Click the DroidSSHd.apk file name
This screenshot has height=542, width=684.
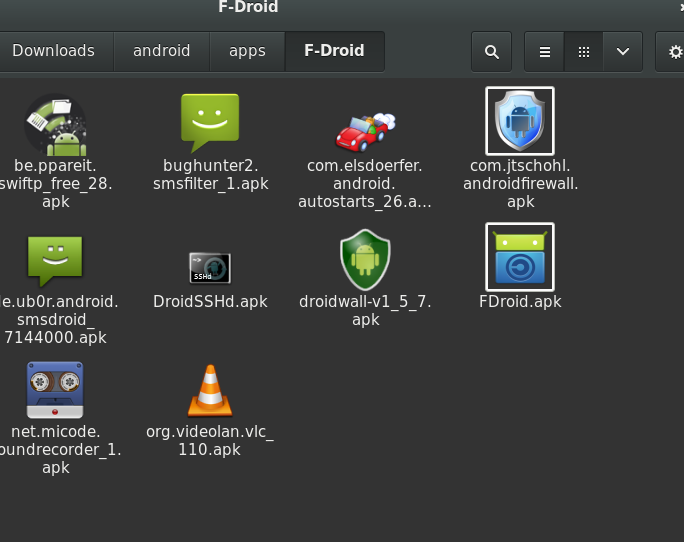click(210, 302)
